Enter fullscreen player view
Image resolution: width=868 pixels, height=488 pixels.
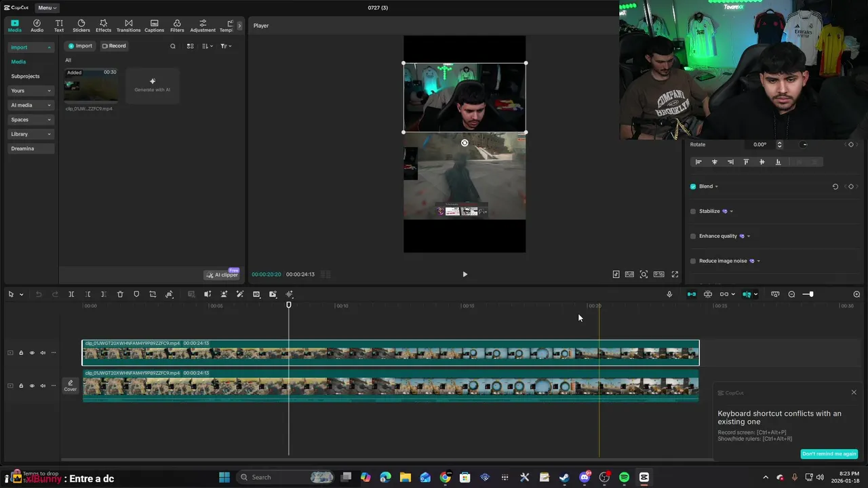click(675, 274)
